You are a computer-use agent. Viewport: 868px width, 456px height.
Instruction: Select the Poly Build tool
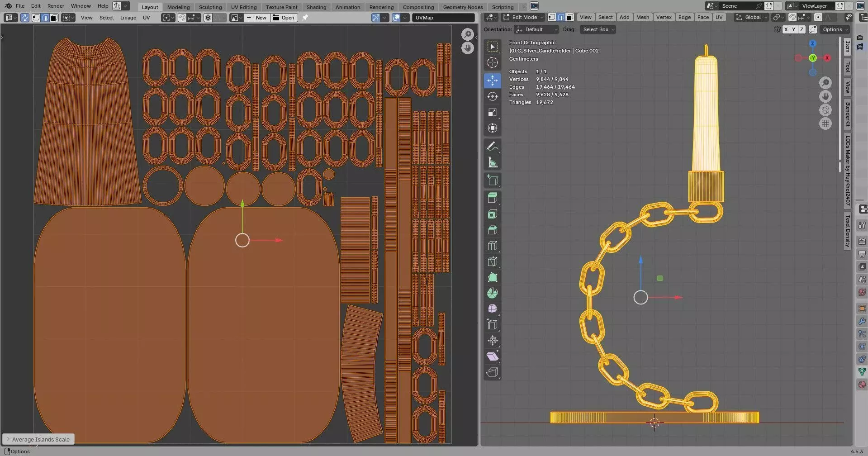tap(493, 277)
